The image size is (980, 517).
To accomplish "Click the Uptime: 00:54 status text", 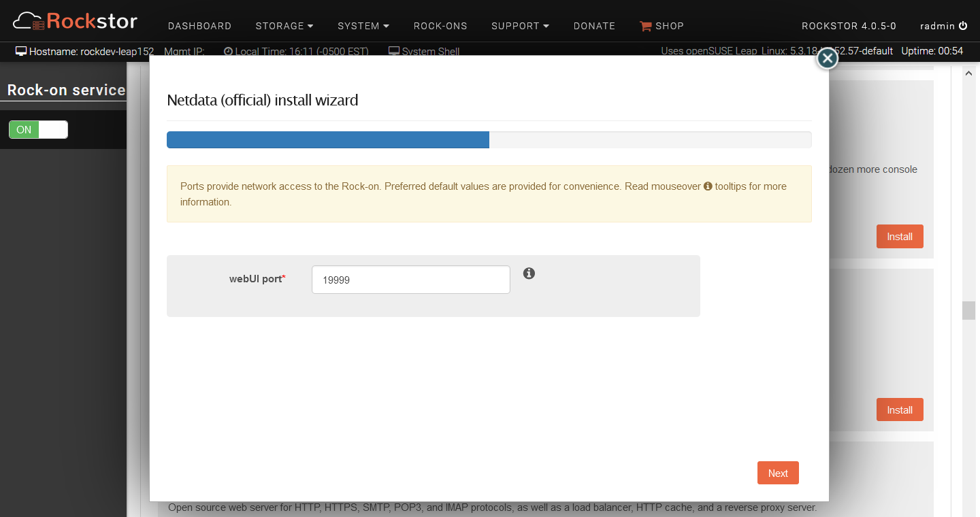I will pyautogui.click(x=932, y=51).
